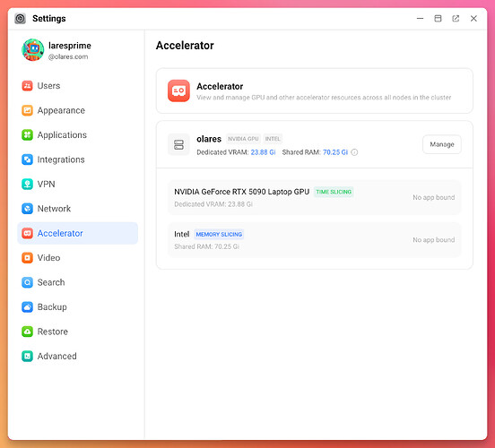Select the Accelerator menu entry

click(78, 233)
